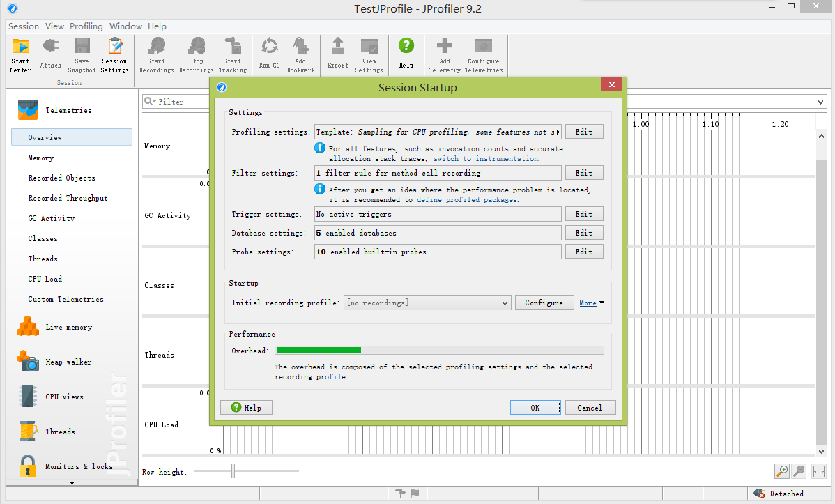Screen dimensions: 835x504
Task: Click Configure Telemetries toolbar icon
Action: pos(484,55)
